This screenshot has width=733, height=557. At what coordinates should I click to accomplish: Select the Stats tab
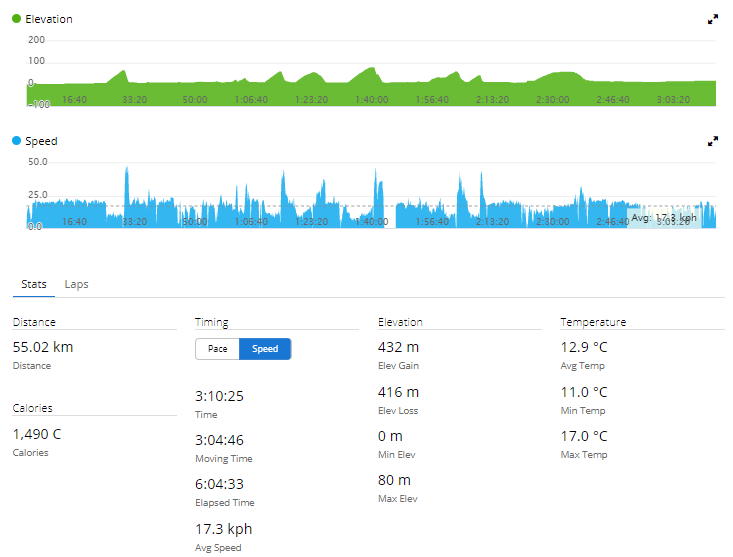pyautogui.click(x=34, y=284)
